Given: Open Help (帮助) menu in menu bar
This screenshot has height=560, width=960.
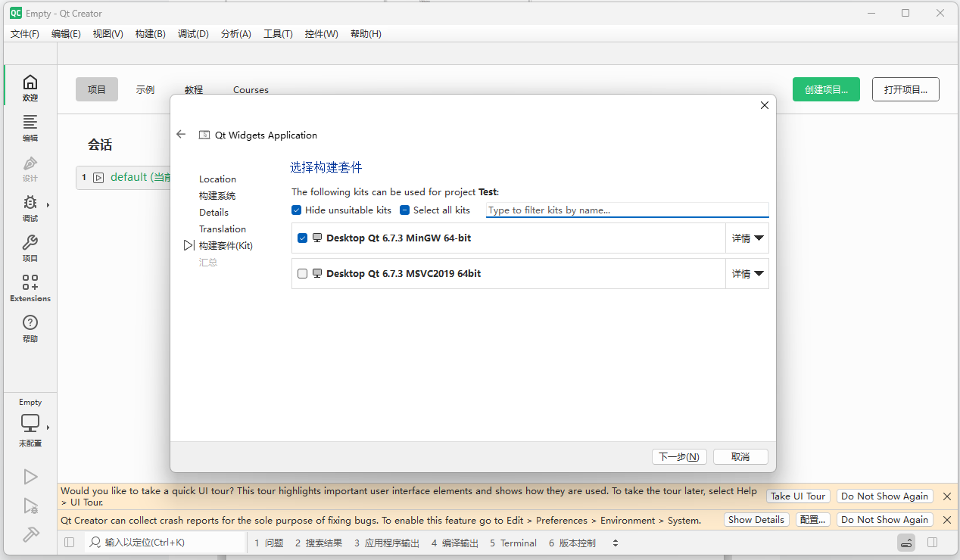Looking at the screenshot, I should coord(366,34).
